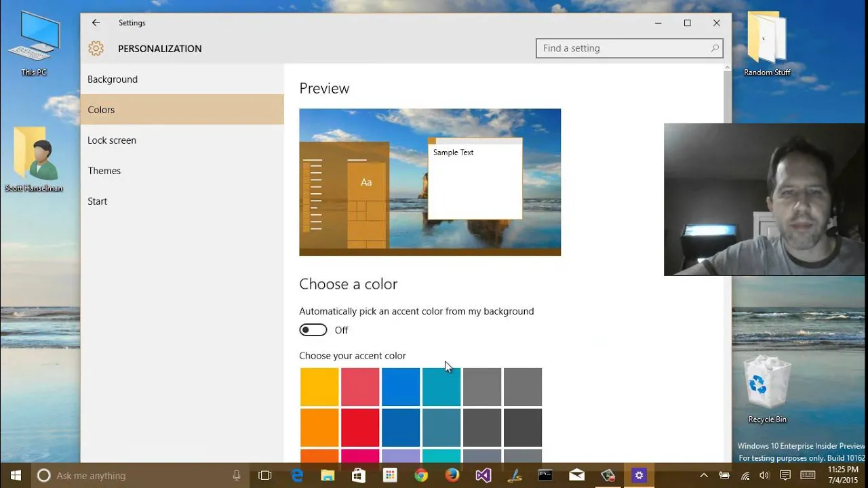Click the Sample Text preview window
Viewport: 868px width, 488px height.
tap(475, 179)
